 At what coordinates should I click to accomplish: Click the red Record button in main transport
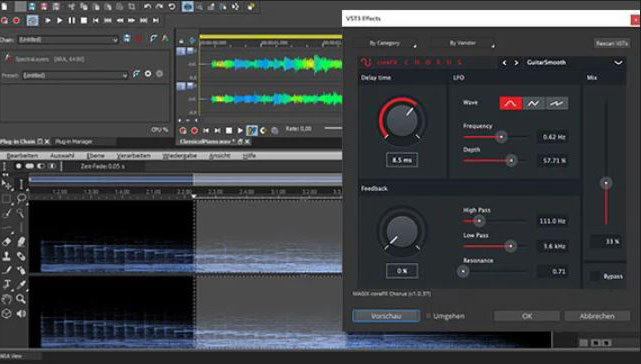point(16,20)
